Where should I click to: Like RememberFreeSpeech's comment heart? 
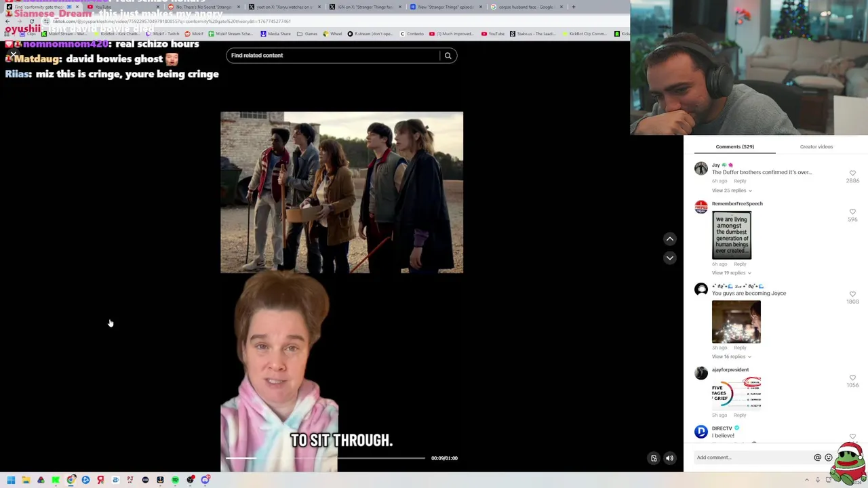click(x=852, y=211)
